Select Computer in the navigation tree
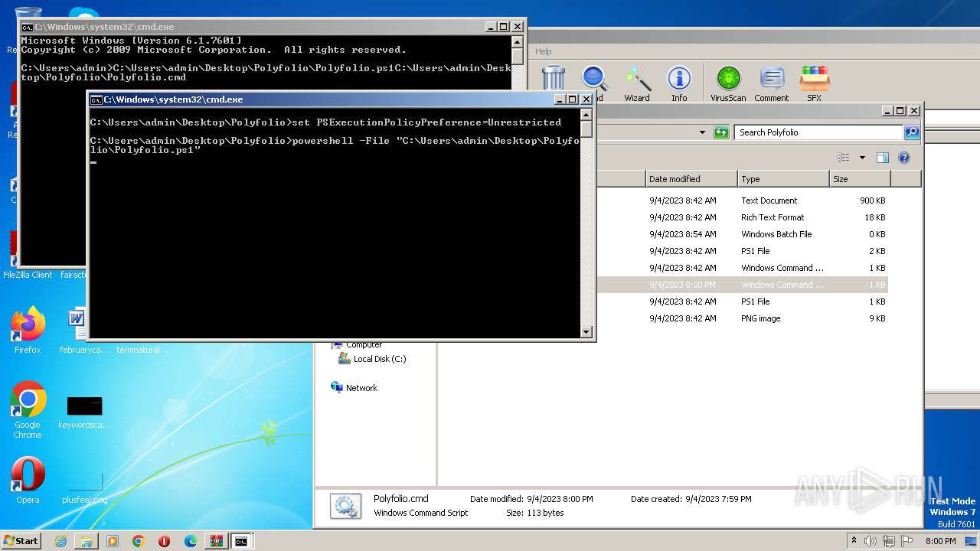980x551 pixels. tap(357, 344)
